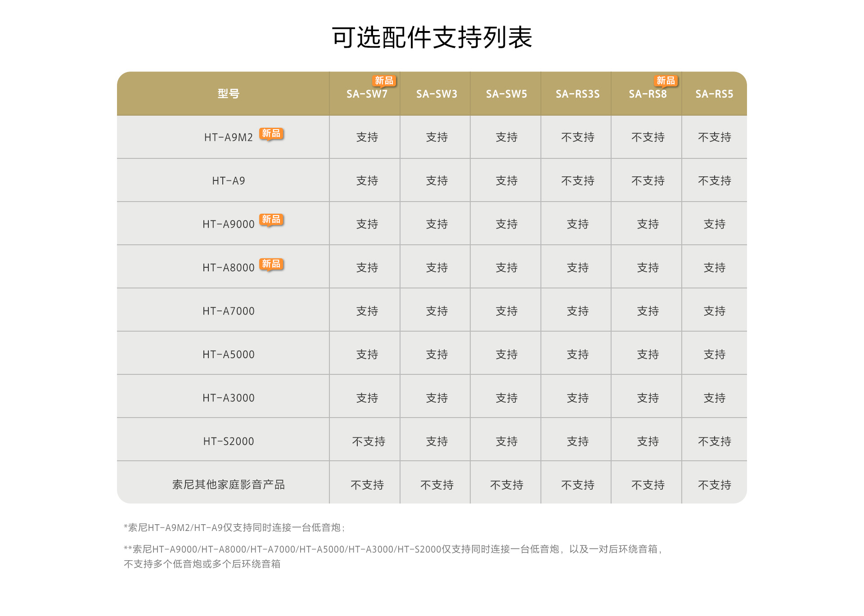Click the 新品 badge above SA-SW7
The image size is (864, 616).
pos(384,81)
